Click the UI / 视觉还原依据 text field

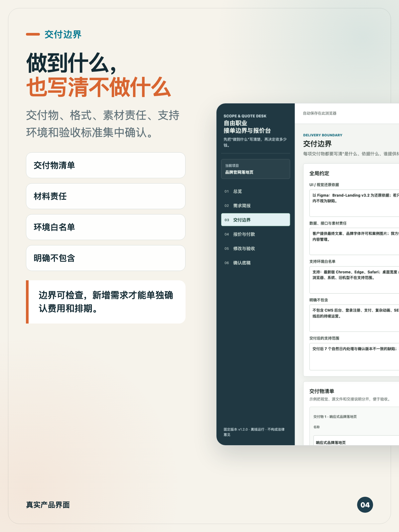[x=354, y=203]
